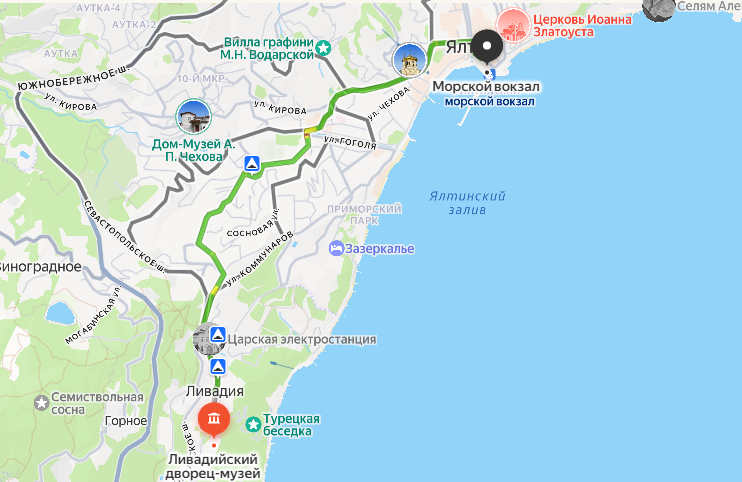
Task: Select the red Livadia Palace museum marker
Action: [214, 419]
